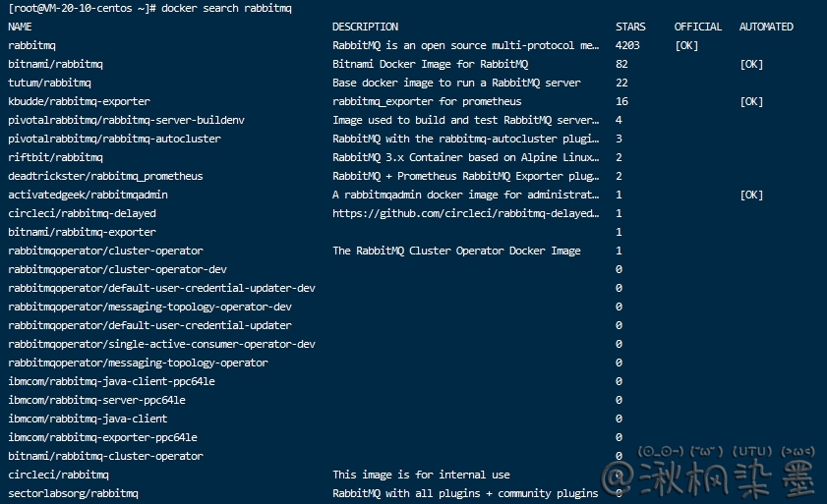Click the sectorlabsorg/rabbitmq image name
The width and height of the screenshot is (827, 504).
pos(73,493)
